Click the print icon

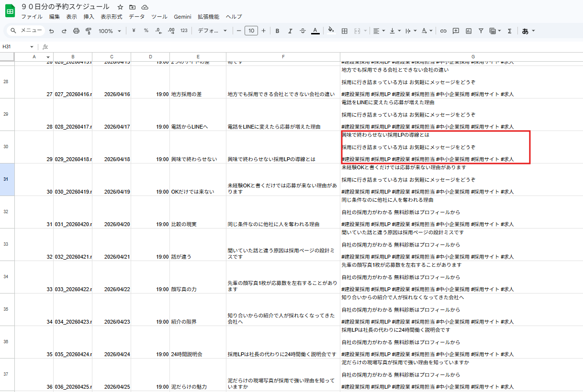pyautogui.click(x=76, y=31)
